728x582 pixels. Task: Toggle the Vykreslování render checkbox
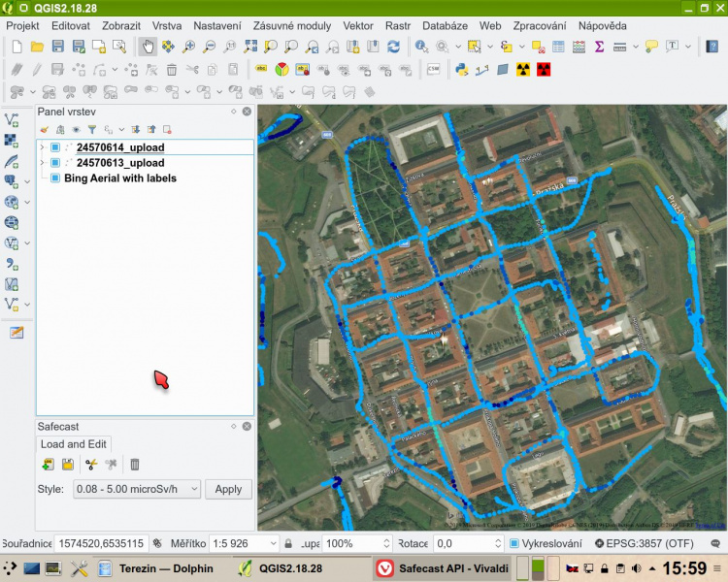[514, 543]
